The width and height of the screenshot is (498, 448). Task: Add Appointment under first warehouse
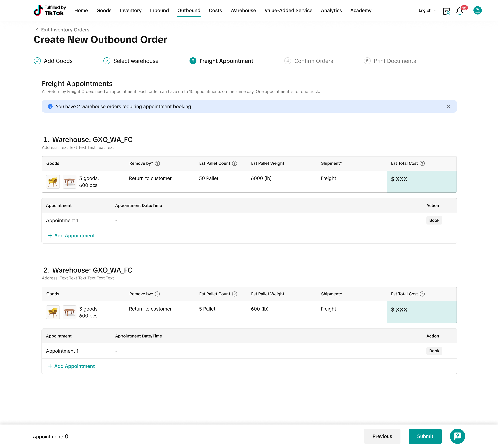tap(71, 236)
